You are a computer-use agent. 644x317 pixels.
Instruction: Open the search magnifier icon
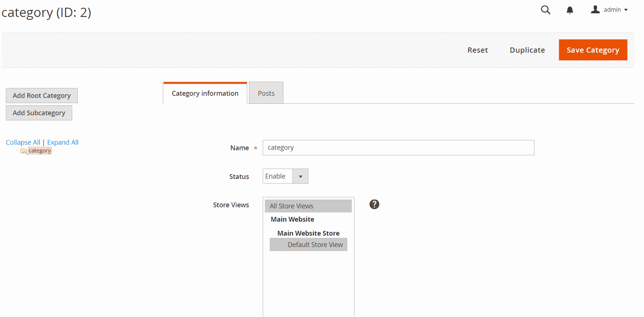point(545,10)
